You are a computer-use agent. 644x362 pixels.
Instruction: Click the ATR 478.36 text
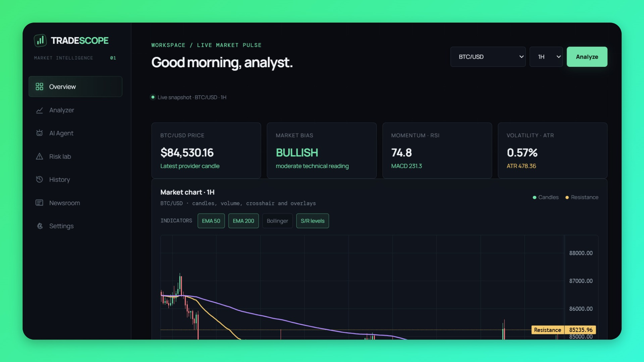521,166
